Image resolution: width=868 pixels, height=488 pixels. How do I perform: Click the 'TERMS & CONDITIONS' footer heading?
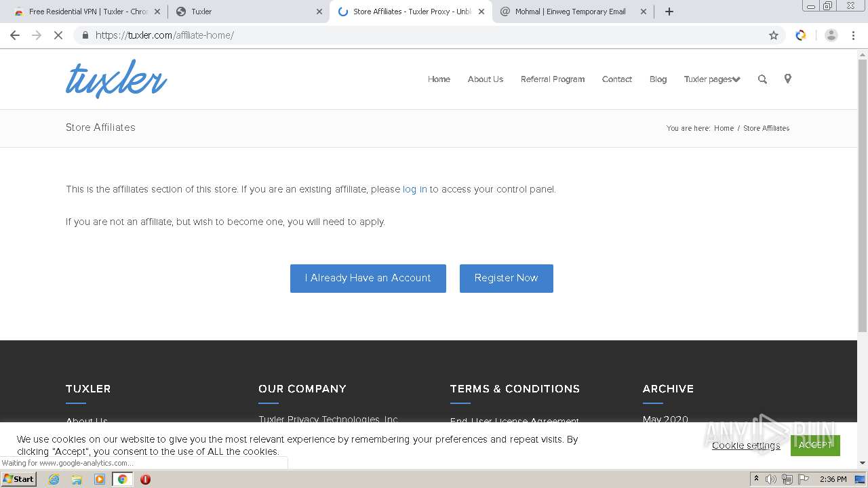pos(515,389)
